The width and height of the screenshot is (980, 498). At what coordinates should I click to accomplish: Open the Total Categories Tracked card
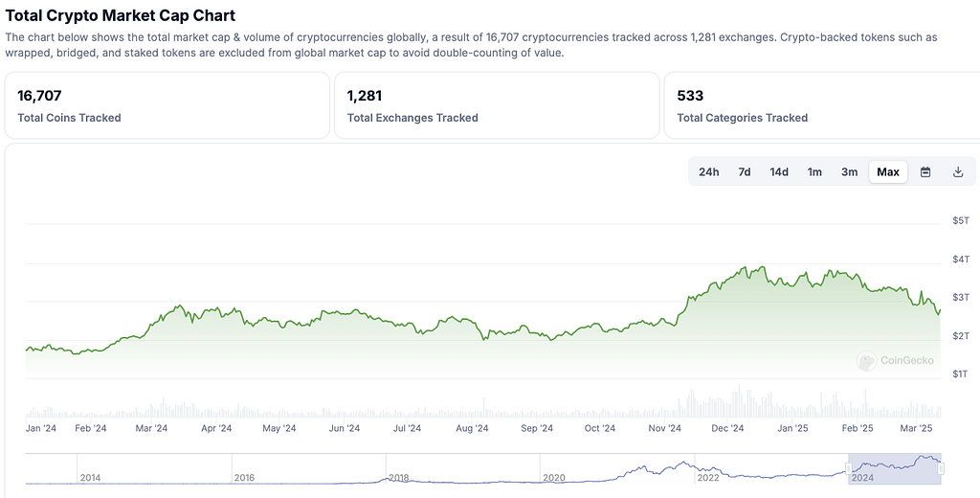click(x=821, y=105)
